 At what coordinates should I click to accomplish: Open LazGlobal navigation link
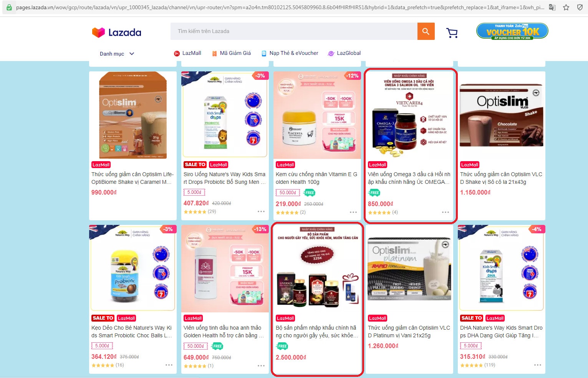point(344,53)
